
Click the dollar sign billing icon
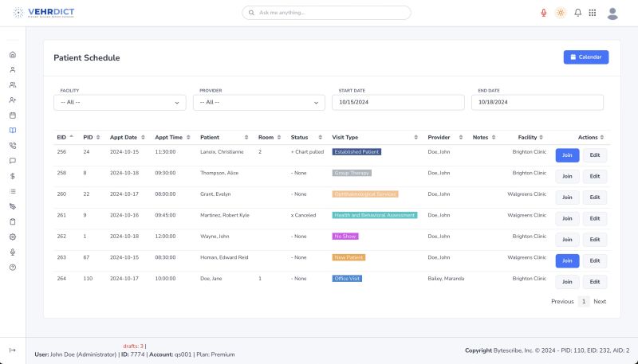click(x=13, y=175)
